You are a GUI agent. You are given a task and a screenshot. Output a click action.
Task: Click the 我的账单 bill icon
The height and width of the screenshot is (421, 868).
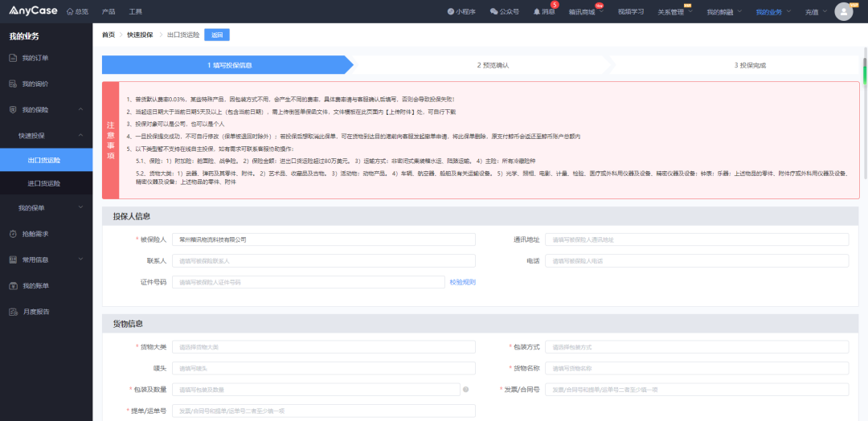(13, 286)
